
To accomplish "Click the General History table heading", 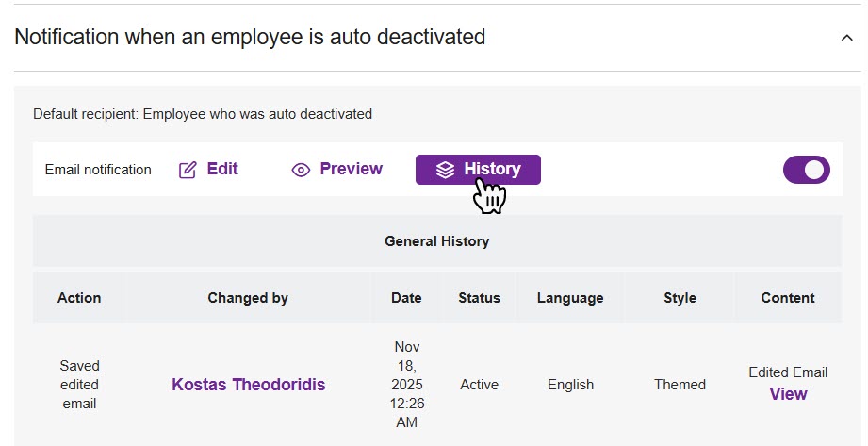I will click(x=436, y=241).
